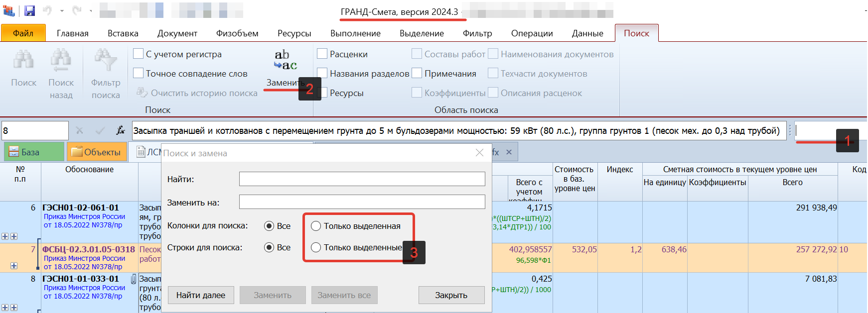Click the cabinet icon on the База button
The image size is (868, 313).
pos(14,152)
